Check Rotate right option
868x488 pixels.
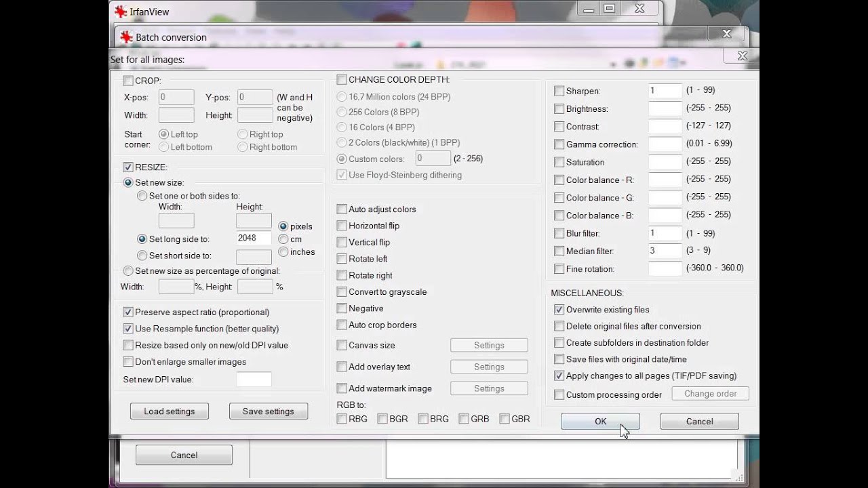342,275
